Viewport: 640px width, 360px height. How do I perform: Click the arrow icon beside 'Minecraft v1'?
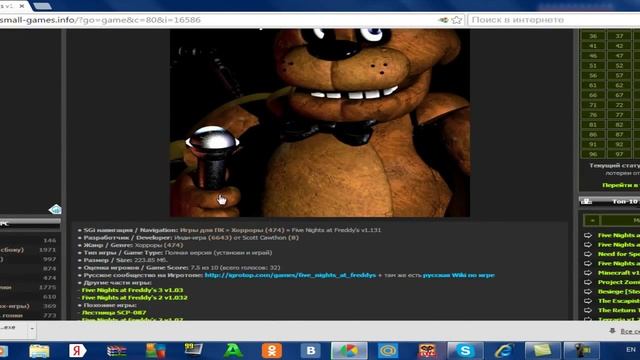point(588,273)
